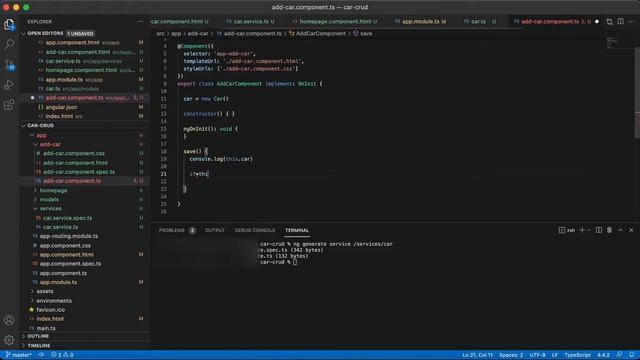The width and height of the screenshot is (640, 360).
Task: Switch to car.ts editor tab
Action: click(480, 22)
